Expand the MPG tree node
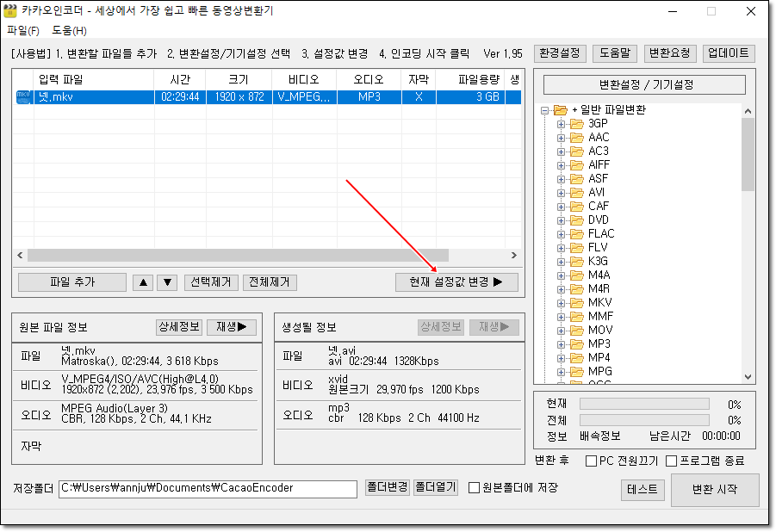The height and width of the screenshot is (532, 776). pyautogui.click(x=561, y=372)
